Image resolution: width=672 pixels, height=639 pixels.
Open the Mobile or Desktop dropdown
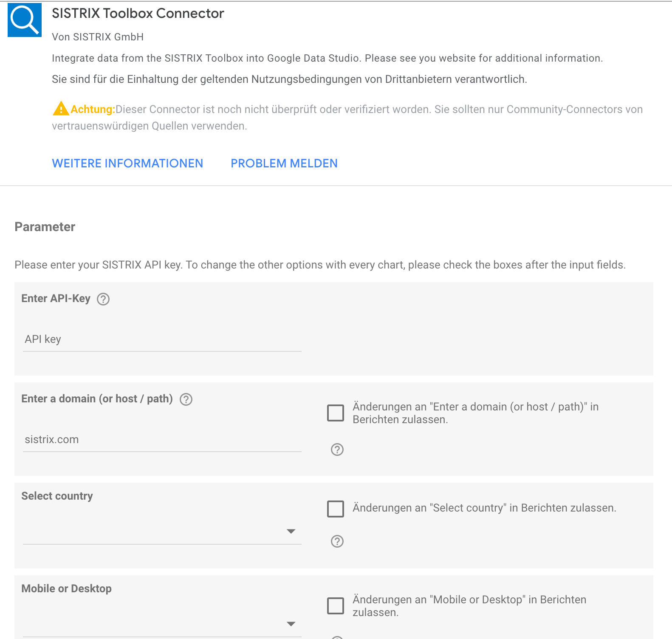coord(162,624)
